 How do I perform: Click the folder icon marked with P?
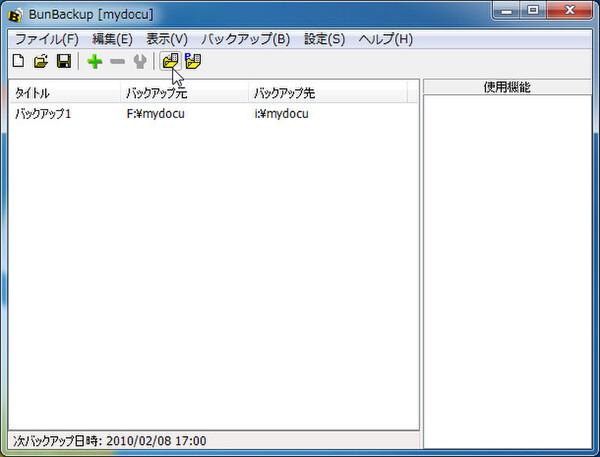[193, 61]
